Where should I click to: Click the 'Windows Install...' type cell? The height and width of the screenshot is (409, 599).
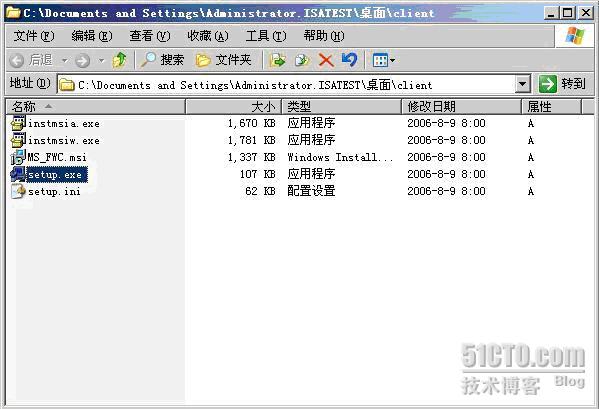tap(340, 157)
